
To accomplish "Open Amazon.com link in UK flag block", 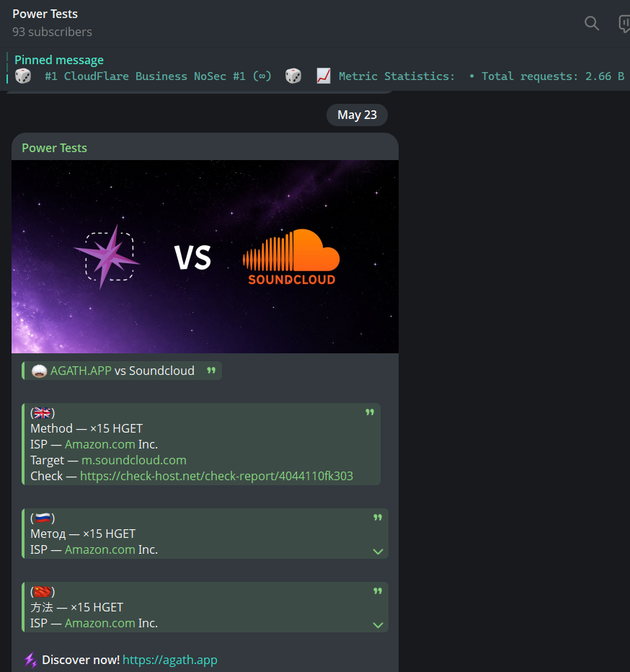I will pos(100,444).
